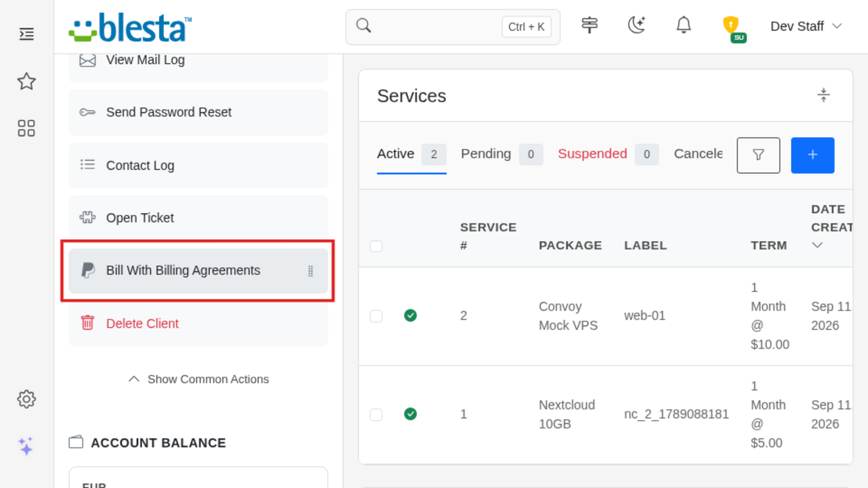Select Delete Client action
Screen dimensions: 868x488
(198, 324)
